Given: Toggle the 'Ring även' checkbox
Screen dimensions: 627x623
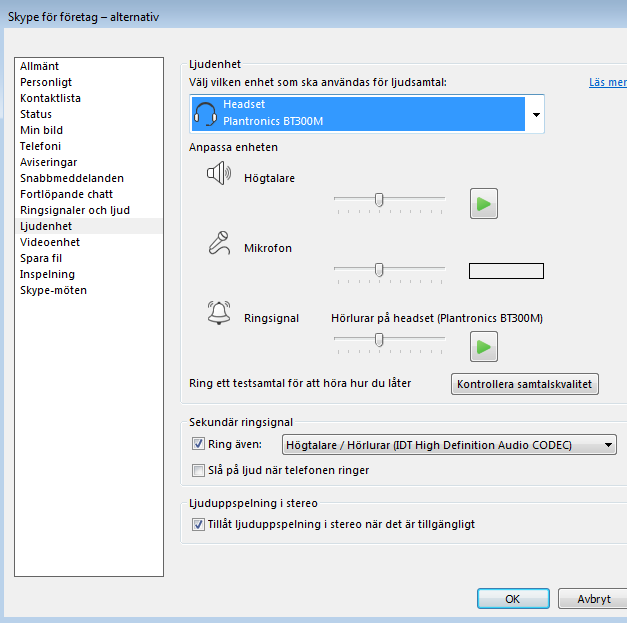Looking at the screenshot, I should click(x=198, y=444).
